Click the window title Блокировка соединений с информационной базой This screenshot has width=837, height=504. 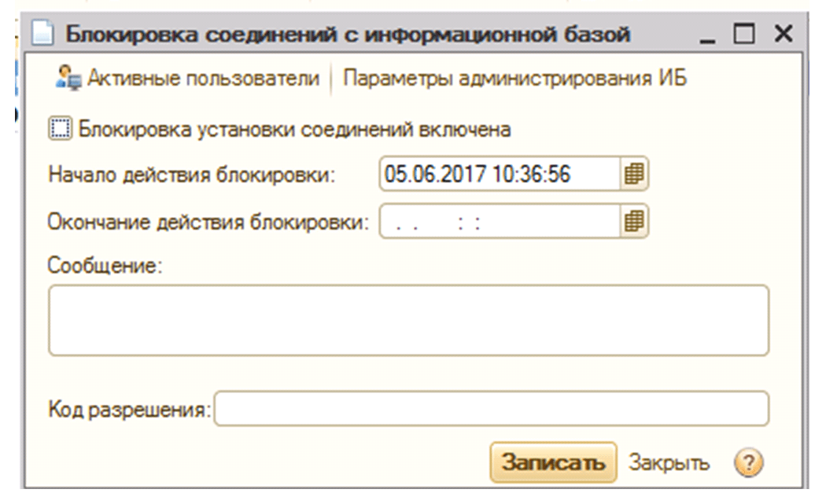tap(346, 35)
